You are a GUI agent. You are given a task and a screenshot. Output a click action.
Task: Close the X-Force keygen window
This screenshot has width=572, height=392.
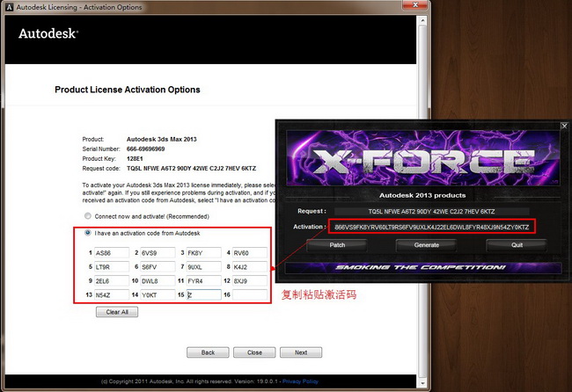coord(564,126)
